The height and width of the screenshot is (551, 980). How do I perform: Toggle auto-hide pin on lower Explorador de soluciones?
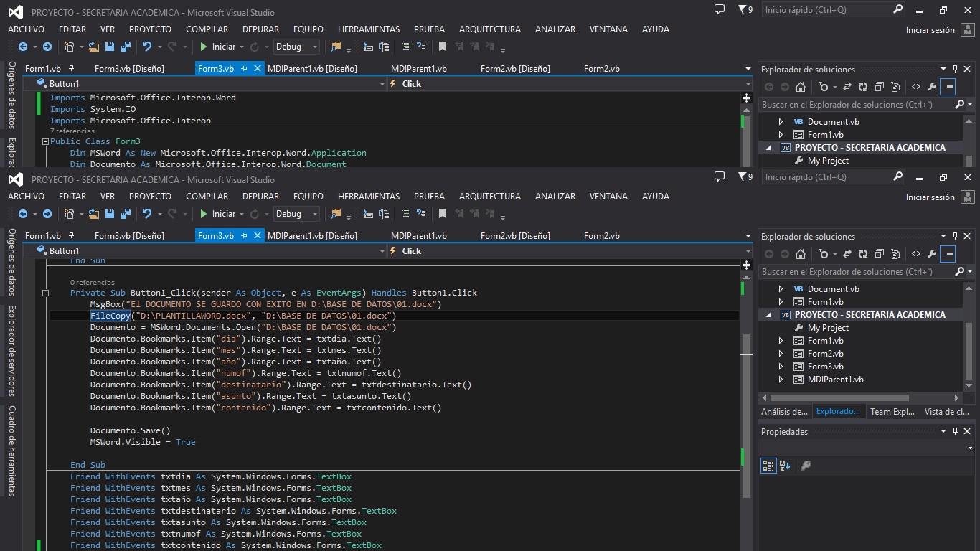tap(955, 236)
